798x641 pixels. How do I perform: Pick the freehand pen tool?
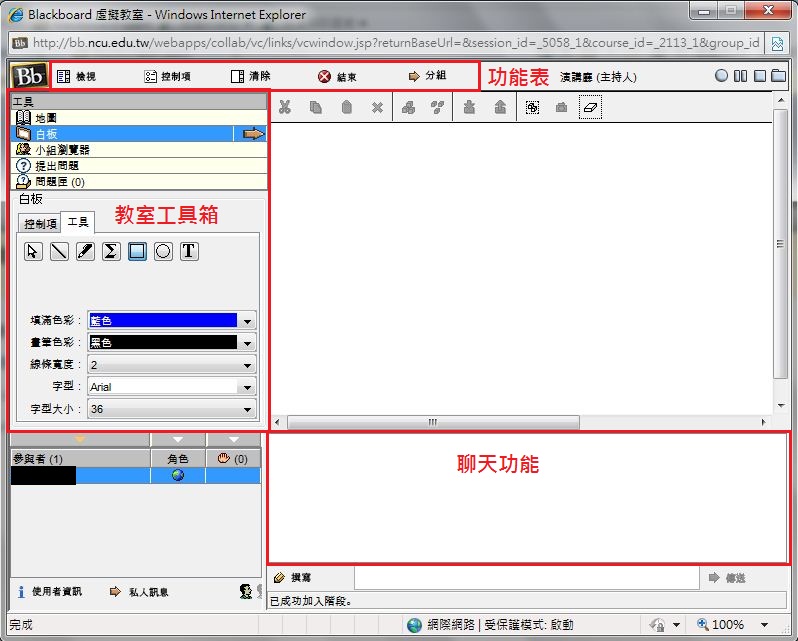pyautogui.click(x=85, y=252)
